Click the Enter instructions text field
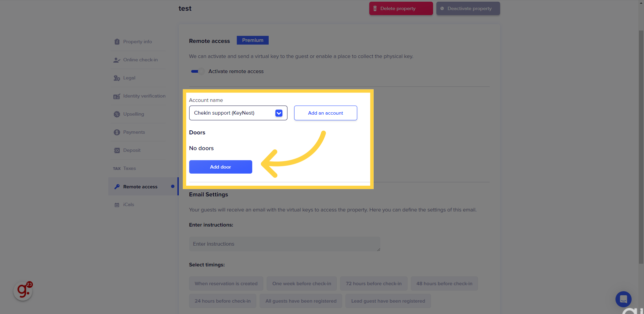This screenshot has width=644, height=314. pos(284,244)
